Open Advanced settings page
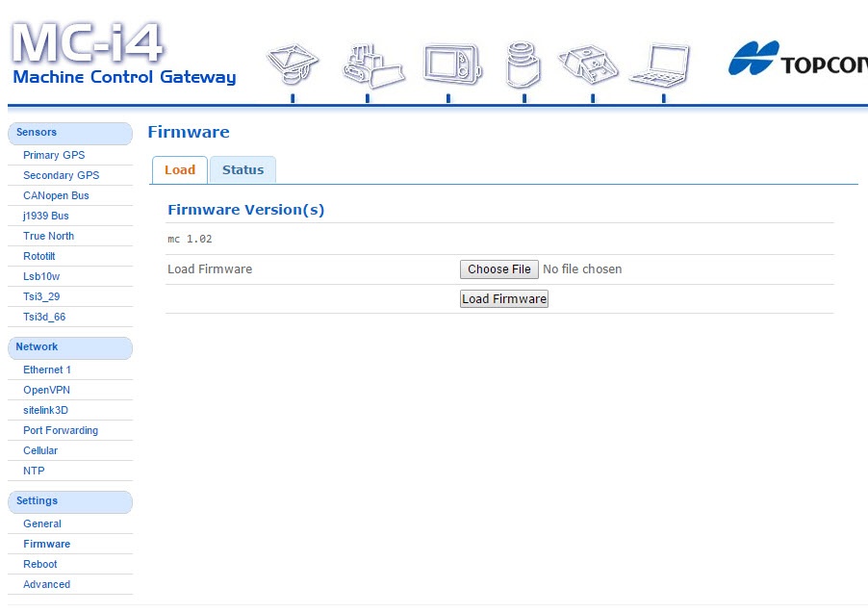 [x=46, y=584]
